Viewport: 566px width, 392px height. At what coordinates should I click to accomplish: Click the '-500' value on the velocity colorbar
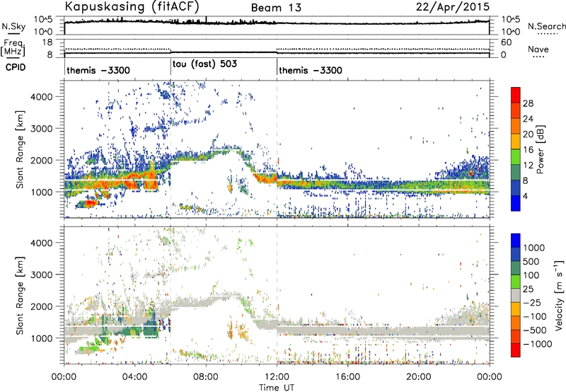point(535,330)
